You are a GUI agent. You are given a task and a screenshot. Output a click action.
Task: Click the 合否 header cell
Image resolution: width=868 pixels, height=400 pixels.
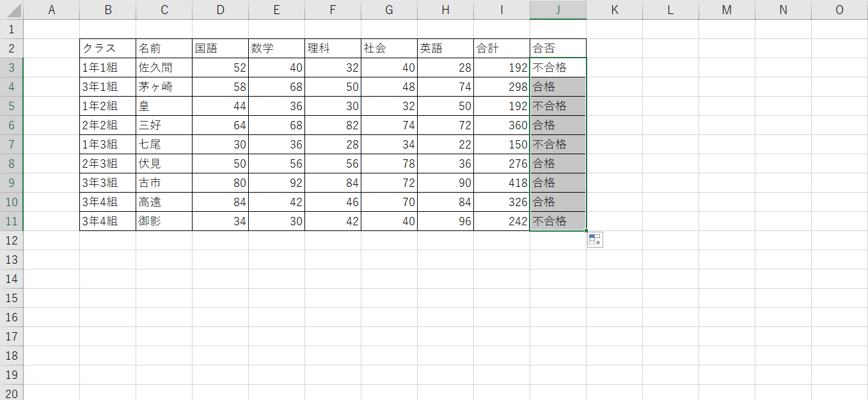click(558, 48)
